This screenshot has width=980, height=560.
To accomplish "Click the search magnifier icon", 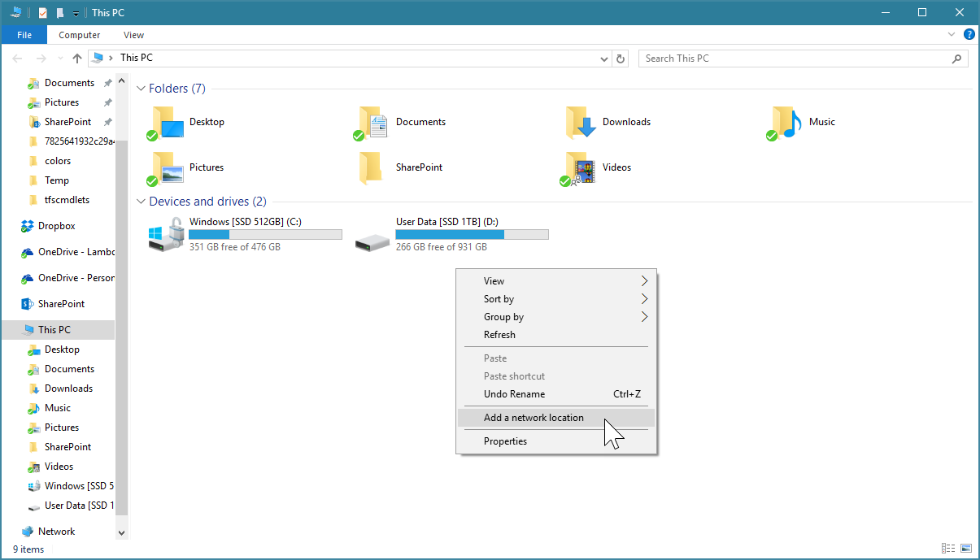I will 957,59.
